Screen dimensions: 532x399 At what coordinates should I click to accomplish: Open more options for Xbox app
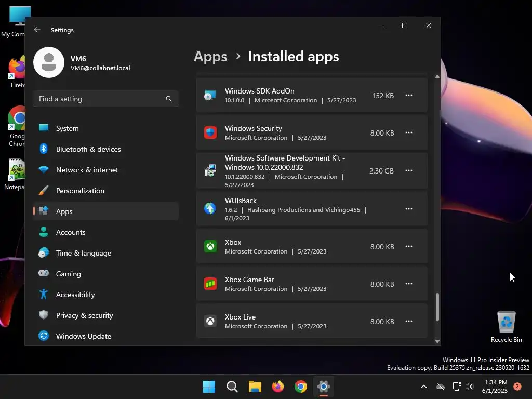pos(409,246)
